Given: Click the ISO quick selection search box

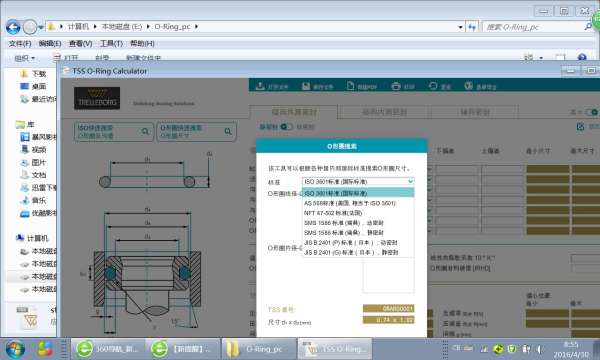Looking at the screenshot, I should coord(114,132).
